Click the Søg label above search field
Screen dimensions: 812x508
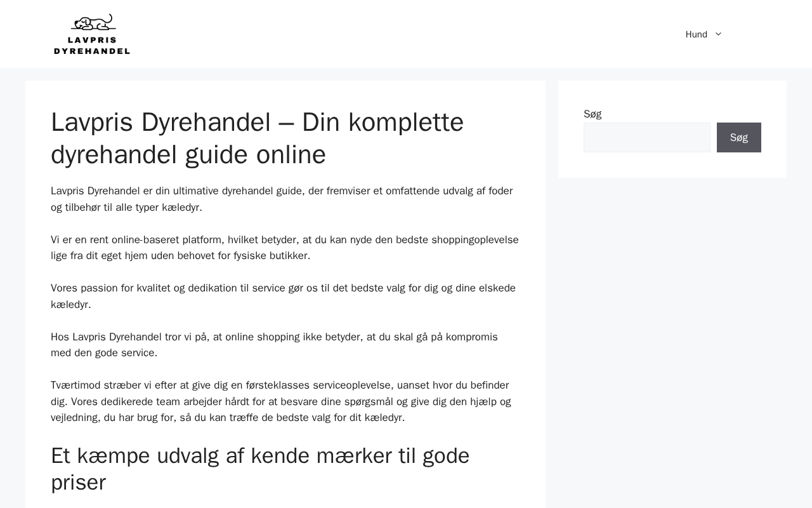point(593,114)
